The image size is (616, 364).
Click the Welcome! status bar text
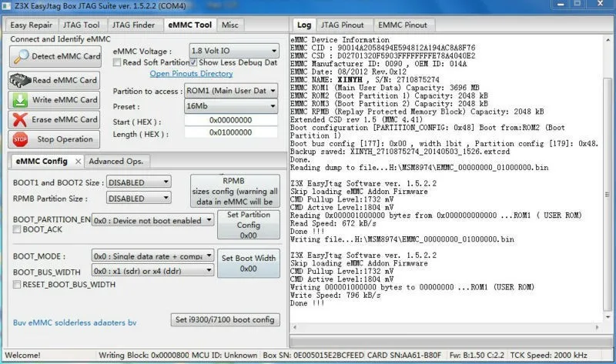(x=23, y=355)
